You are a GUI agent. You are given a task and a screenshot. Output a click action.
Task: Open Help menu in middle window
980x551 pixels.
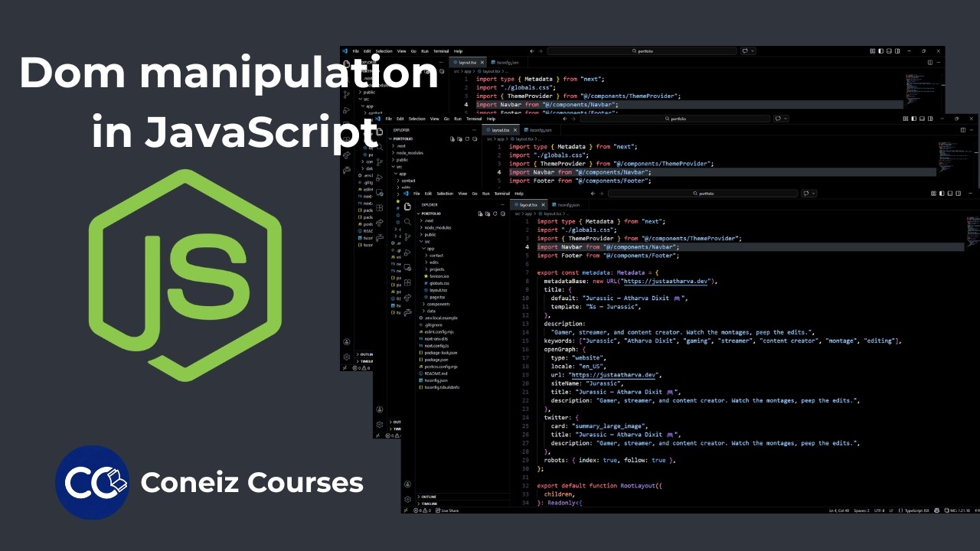click(x=491, y=119)
